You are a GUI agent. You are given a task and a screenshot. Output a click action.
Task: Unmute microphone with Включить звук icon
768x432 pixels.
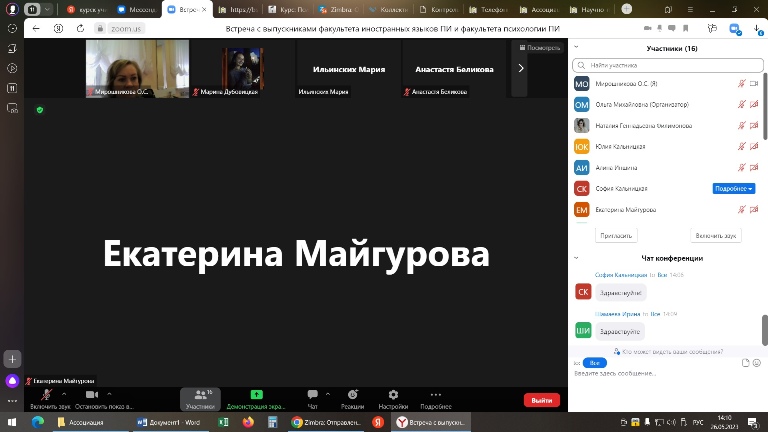tap(46, 395)
